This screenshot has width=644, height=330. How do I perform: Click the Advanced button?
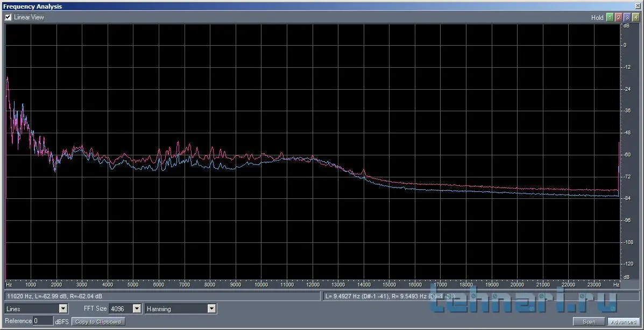[x=624, y=321]
